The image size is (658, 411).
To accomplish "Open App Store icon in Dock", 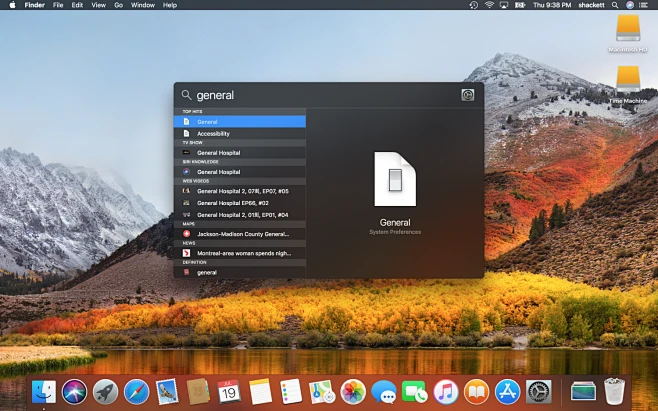I will (x=507, y=392).
